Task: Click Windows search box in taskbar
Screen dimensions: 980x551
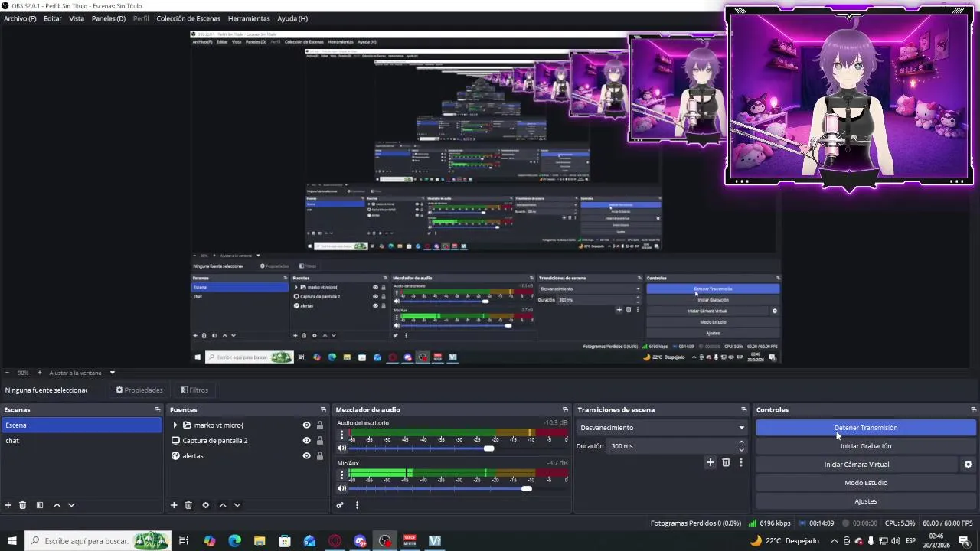Action: click(x=98, y=541)
